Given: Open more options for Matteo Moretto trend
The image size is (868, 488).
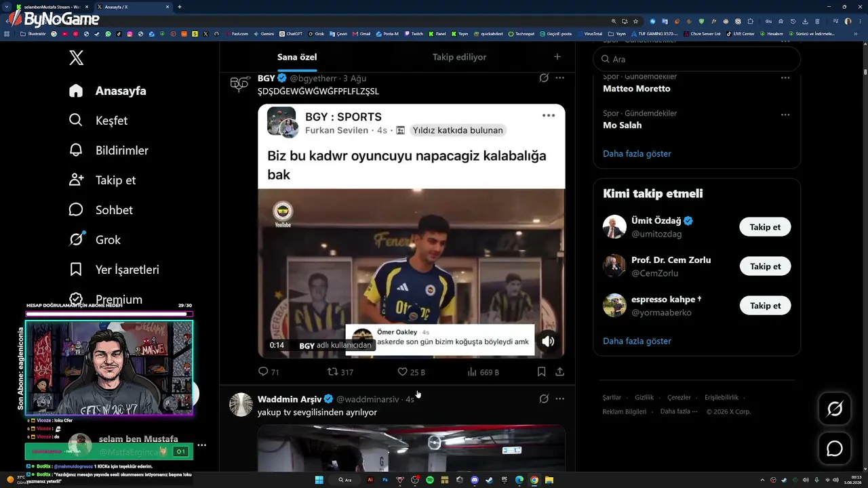Looking at the screenshot, I should [x=785, y=78].
